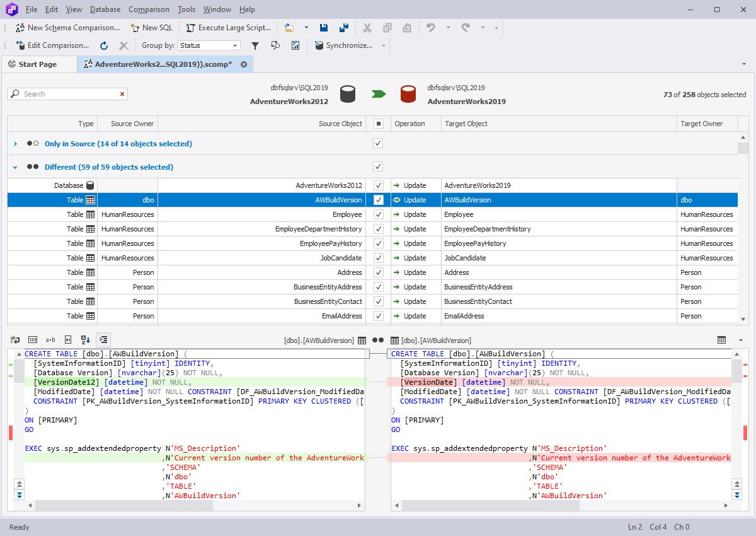Click the green direction arrow between databases
This screenshot has height=536, width=756.
pyautogui.click(x=378, y=94)
